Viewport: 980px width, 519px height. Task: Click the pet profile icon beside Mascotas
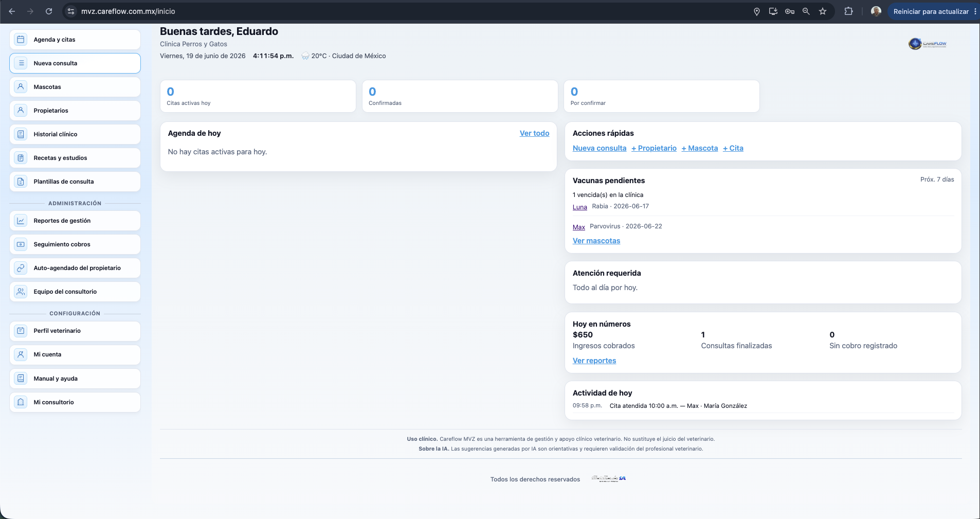(x=21, y=87)
